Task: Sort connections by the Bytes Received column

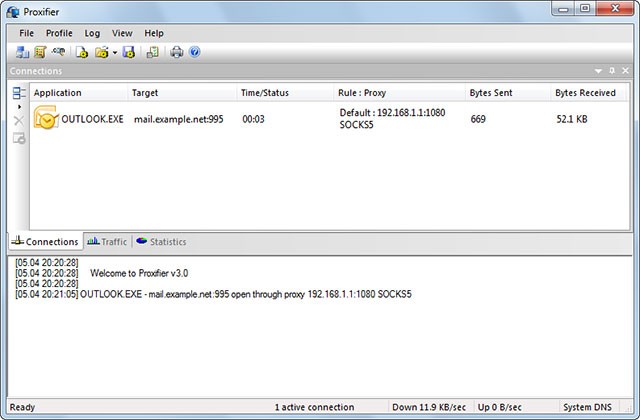Action: (585, 92)
